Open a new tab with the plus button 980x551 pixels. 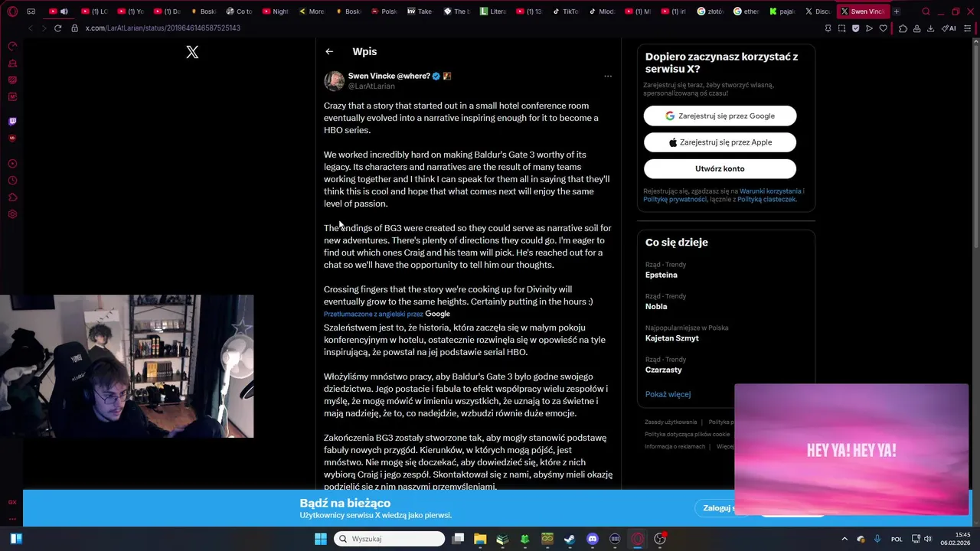[x=897, y=11]
